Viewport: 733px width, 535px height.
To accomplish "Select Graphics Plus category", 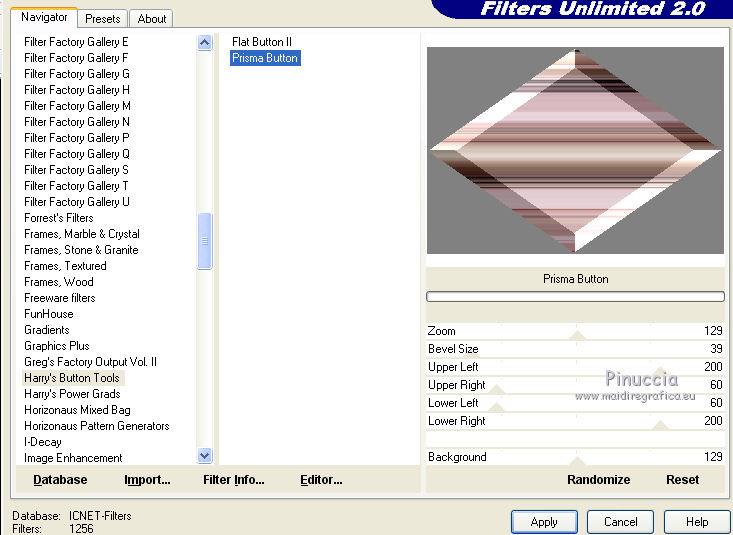I will [x=57, y=346].
